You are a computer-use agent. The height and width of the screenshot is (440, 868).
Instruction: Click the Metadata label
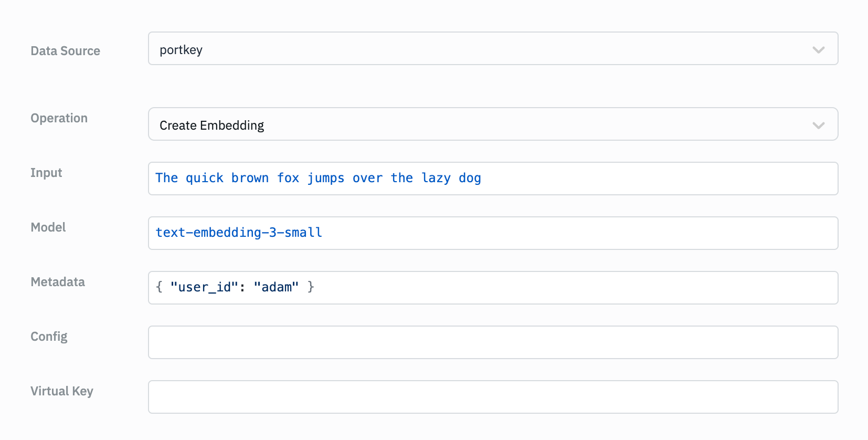pos(58,282)
